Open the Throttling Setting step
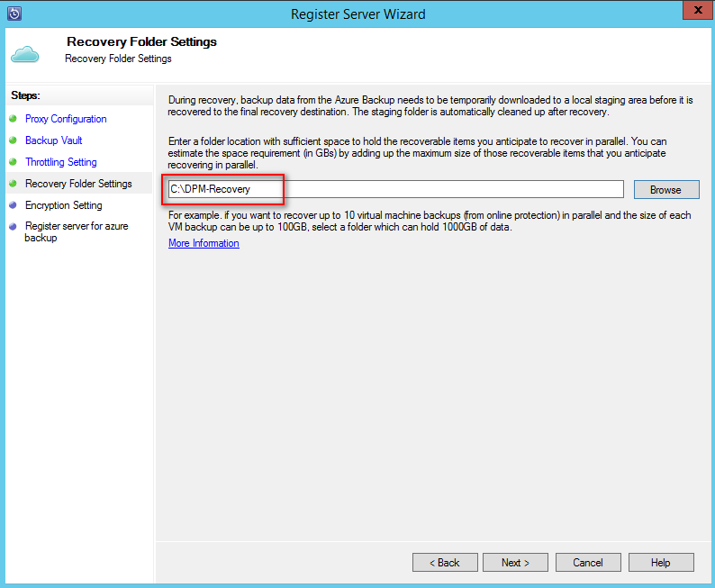Viewport: 715px width, 588px height. pos(61,162)
